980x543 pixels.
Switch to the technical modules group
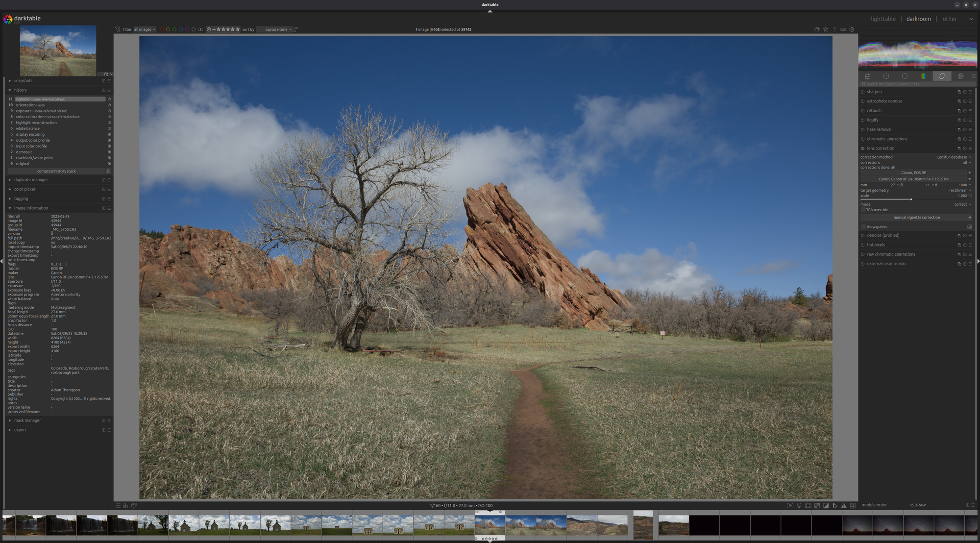(905, 76)
